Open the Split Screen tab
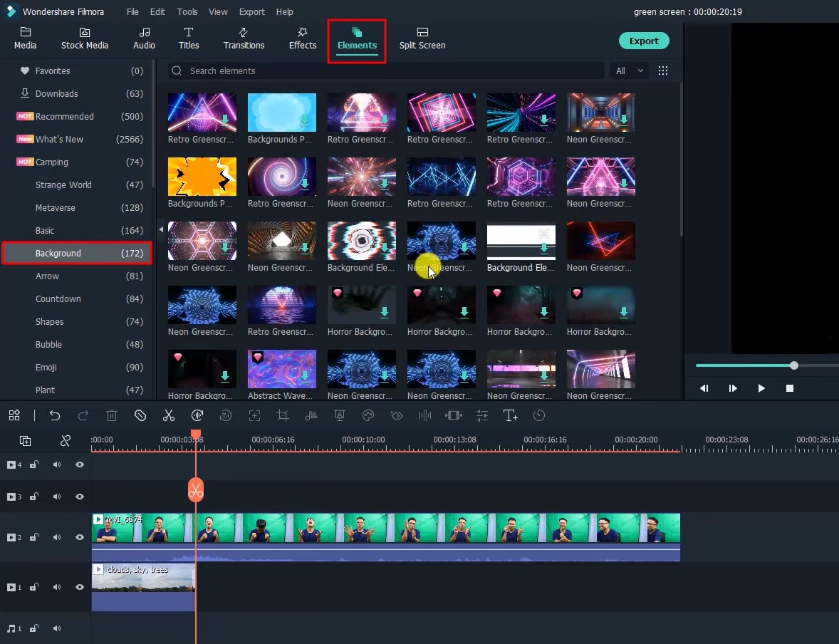Image resolution: width=839 pixels, height=644 pixels. pos(422,38)
